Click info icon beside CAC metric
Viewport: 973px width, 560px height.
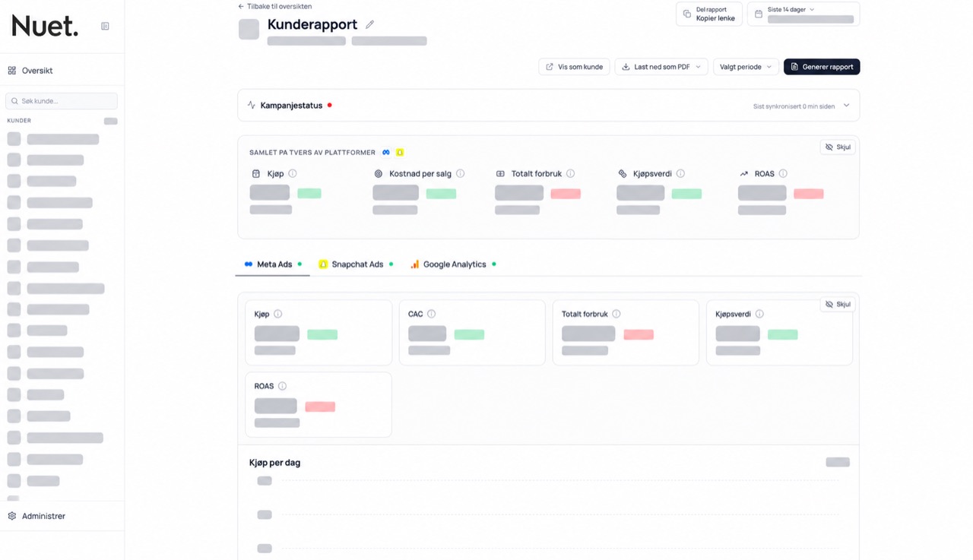pos(431,314)
